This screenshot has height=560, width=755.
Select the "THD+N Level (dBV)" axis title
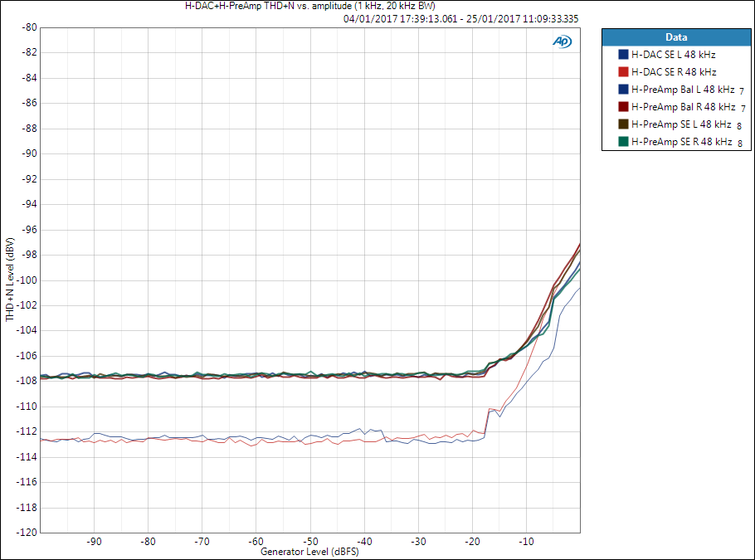click(x=10, y=280)
